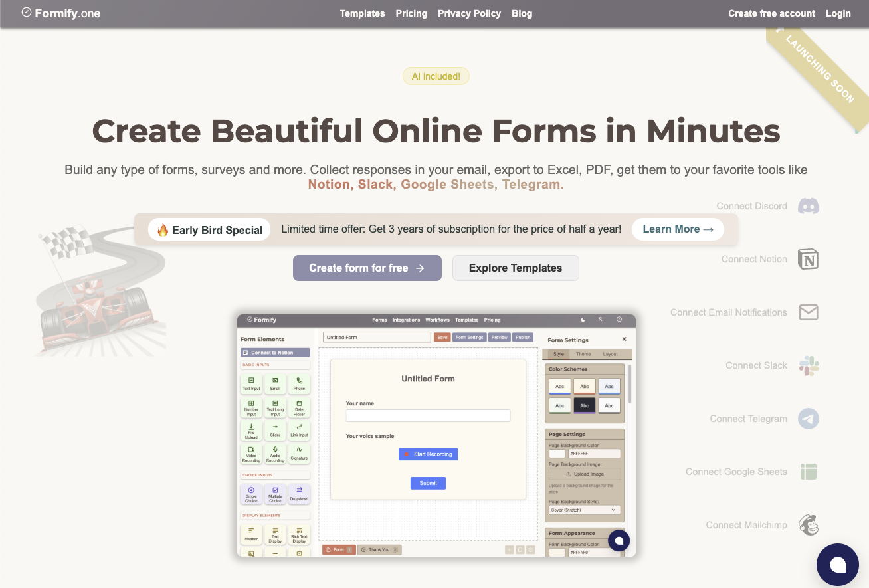
Task: Click the Connect Mailchimp icon
Action: click(x=808, y=525)
